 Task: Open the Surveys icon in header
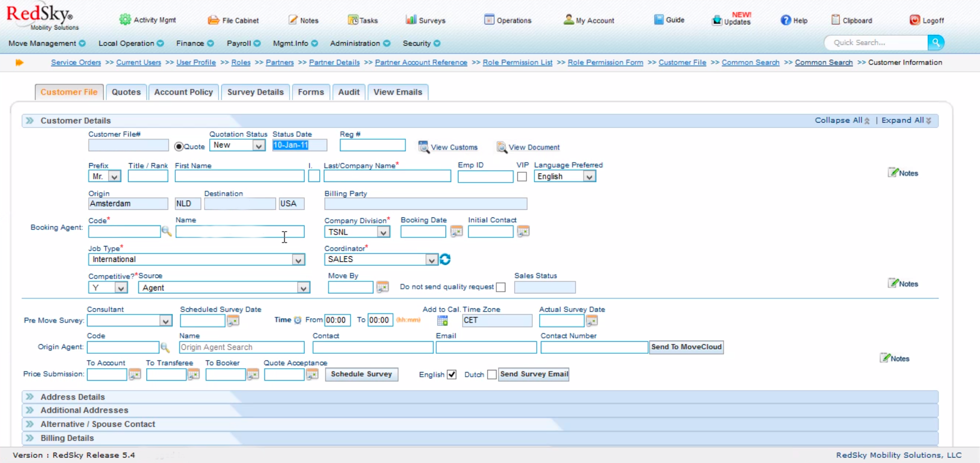pos(411,20)
